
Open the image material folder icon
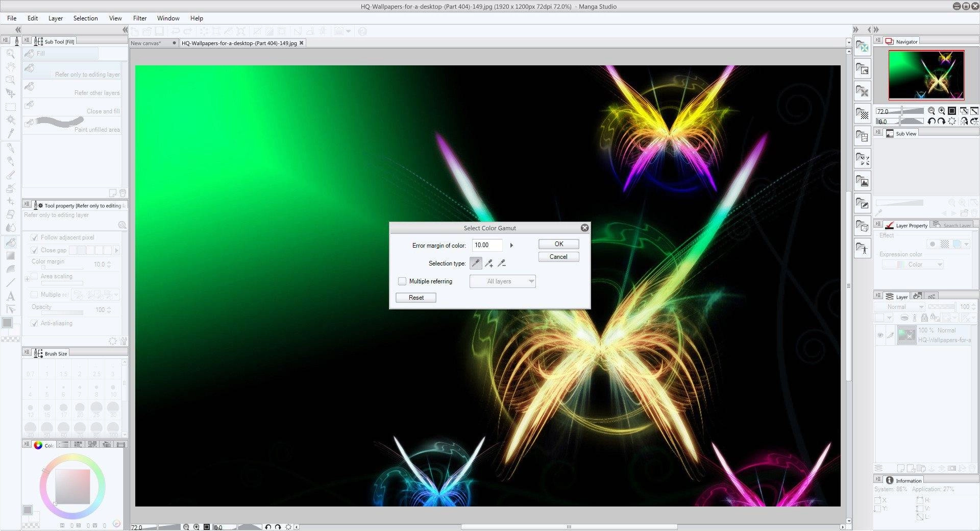(862, 181)
